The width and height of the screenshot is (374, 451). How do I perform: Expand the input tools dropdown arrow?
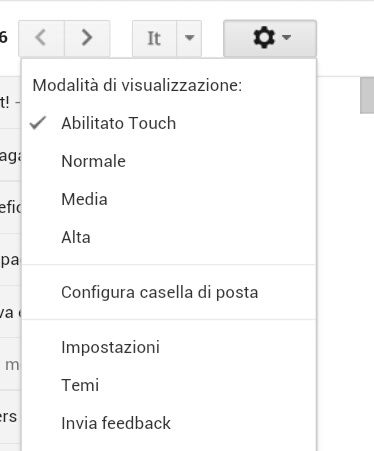(189, 38)
